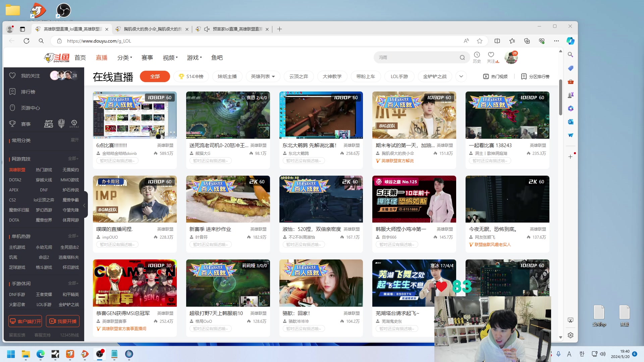Screen dimensions: 644x362
Task: Click the Edge sidebar settings gear
Action: point(570,335)
